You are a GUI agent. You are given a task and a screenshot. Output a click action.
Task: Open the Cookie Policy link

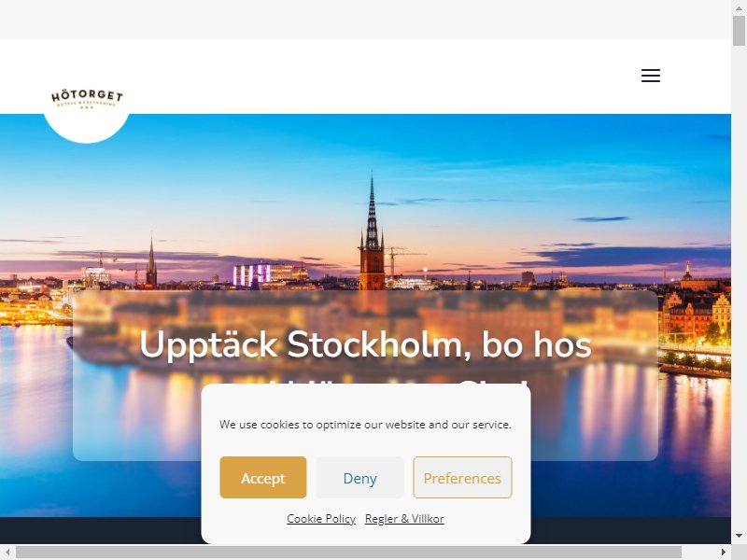click(x=321, y=519)
